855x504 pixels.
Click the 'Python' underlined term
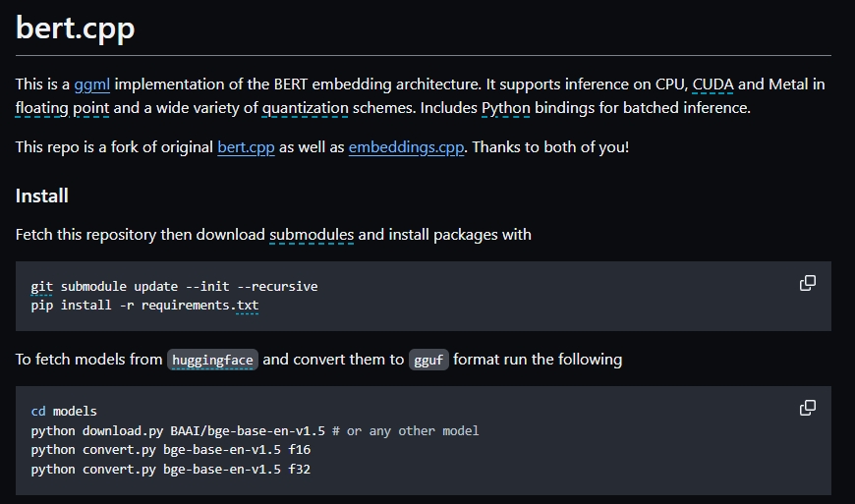pos(505,107)
